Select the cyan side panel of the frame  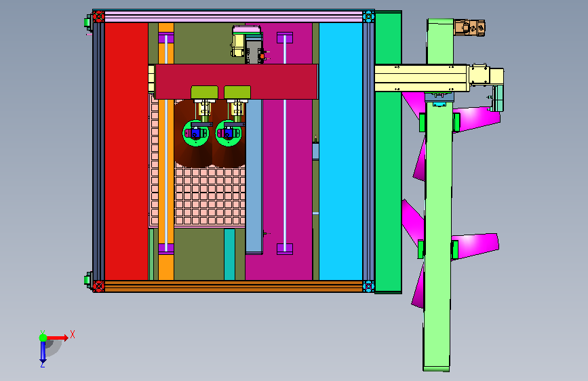point(340,151)
